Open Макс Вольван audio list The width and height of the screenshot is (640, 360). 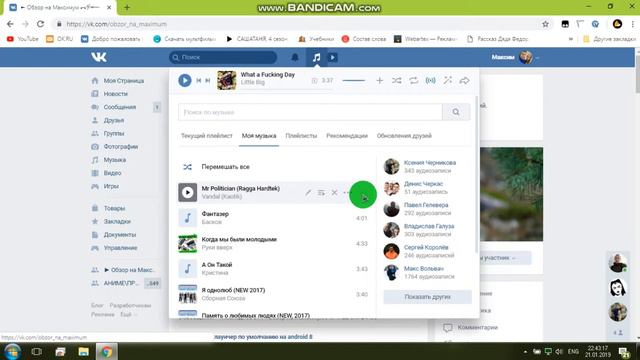pyautogui.click(x=424, y=269)
